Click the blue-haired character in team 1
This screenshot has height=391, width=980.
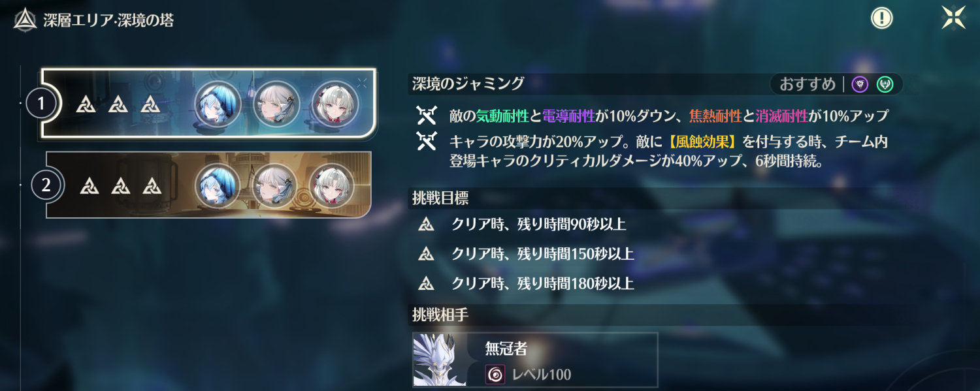pos(218,104)
